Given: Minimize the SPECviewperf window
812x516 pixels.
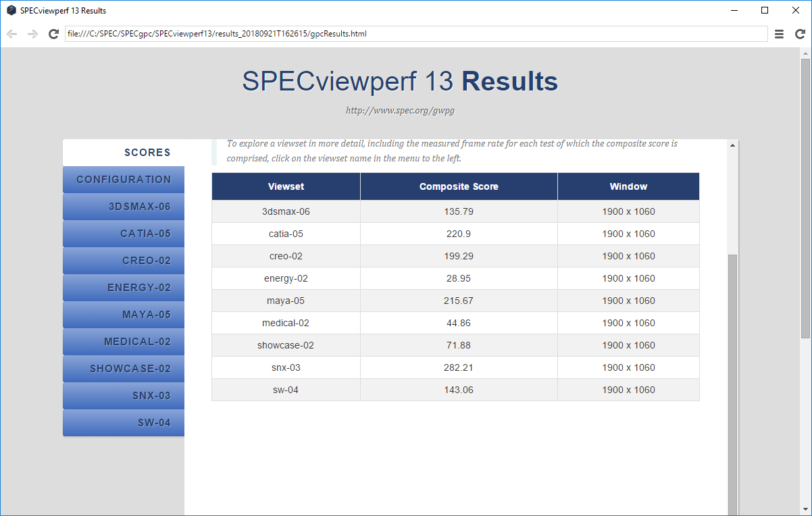Looking at the screenshot, I should (x=734, y=10).
